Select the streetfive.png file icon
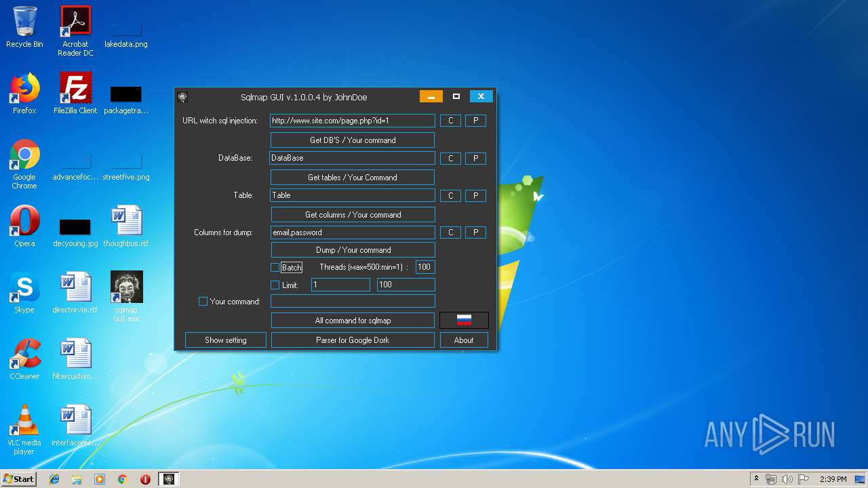Viewport: 868px width, 488px height. [x=126, y=166]
